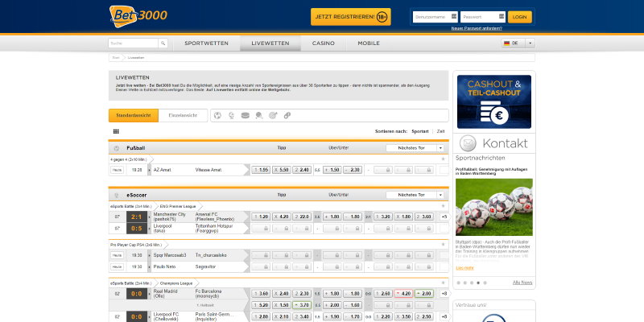Open the Alle News link
The height and width of the screenshot is (322, 644).
tap(522, 283)
